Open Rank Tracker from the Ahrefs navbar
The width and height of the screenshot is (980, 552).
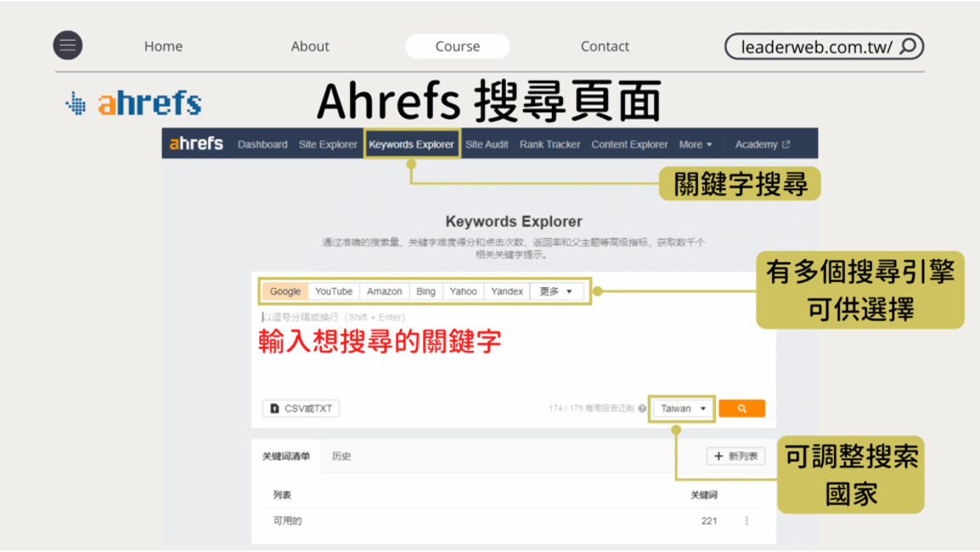tap(549, 144)
